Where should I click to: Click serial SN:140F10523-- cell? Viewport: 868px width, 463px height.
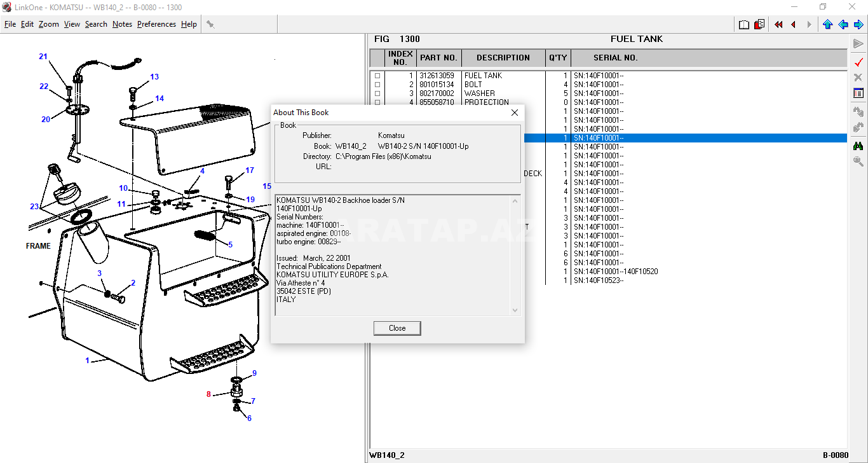coord(599,280)
